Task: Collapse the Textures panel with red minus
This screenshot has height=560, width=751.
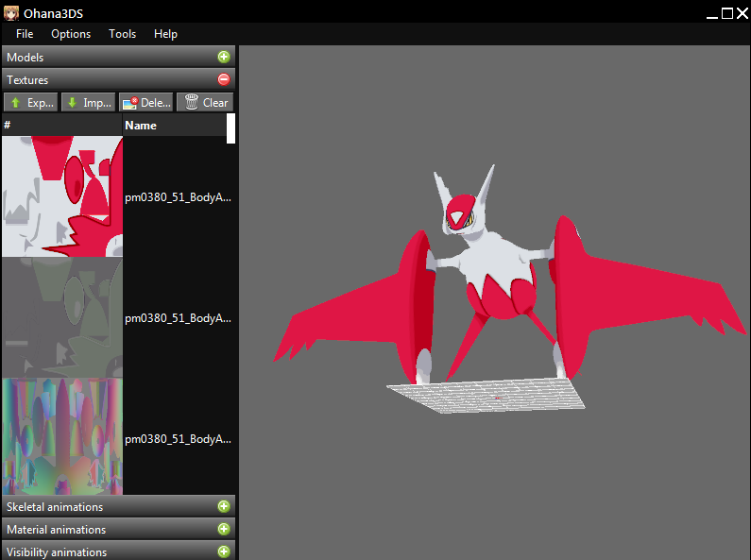Action: point(224,80)
